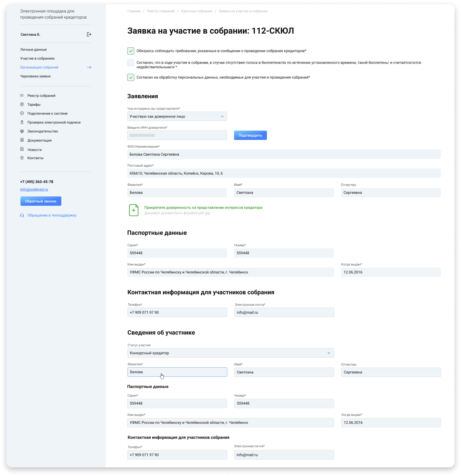Click the Законодательство scales icon
The width and height of the screenshot is (461, 476).
pos(22,131)
